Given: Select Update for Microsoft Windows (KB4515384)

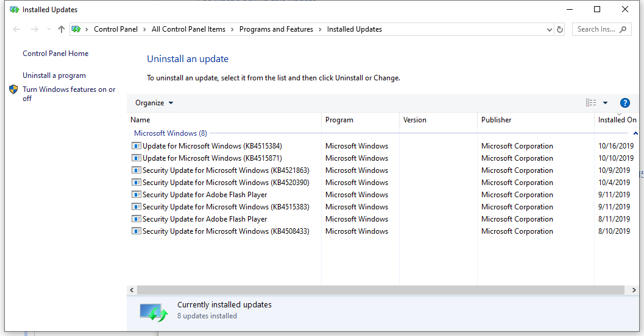Looking at the screenshot, I should coord(212,146).
